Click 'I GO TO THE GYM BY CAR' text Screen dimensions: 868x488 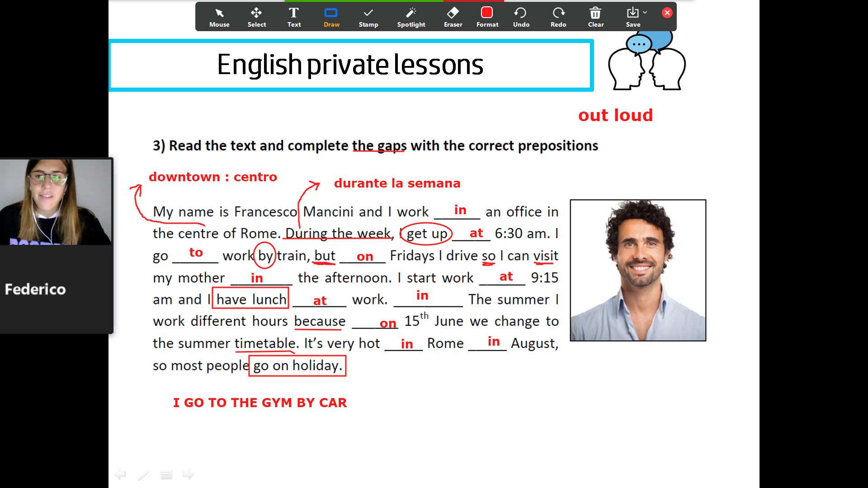click(260, 403)
